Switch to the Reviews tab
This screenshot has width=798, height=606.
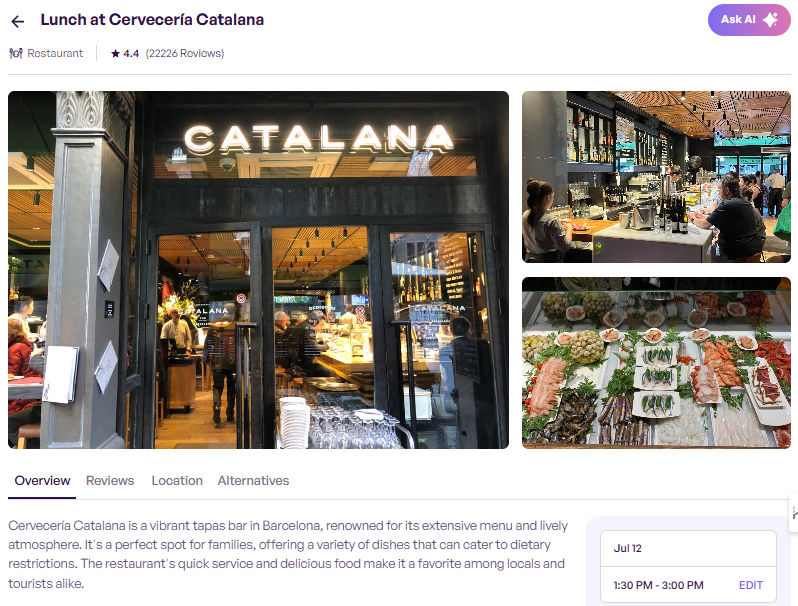110,481
